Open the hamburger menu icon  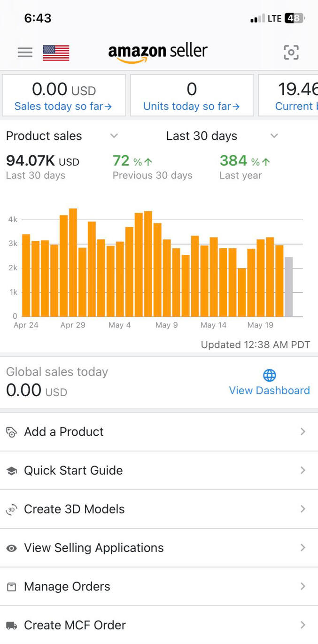tap(25, 53)
